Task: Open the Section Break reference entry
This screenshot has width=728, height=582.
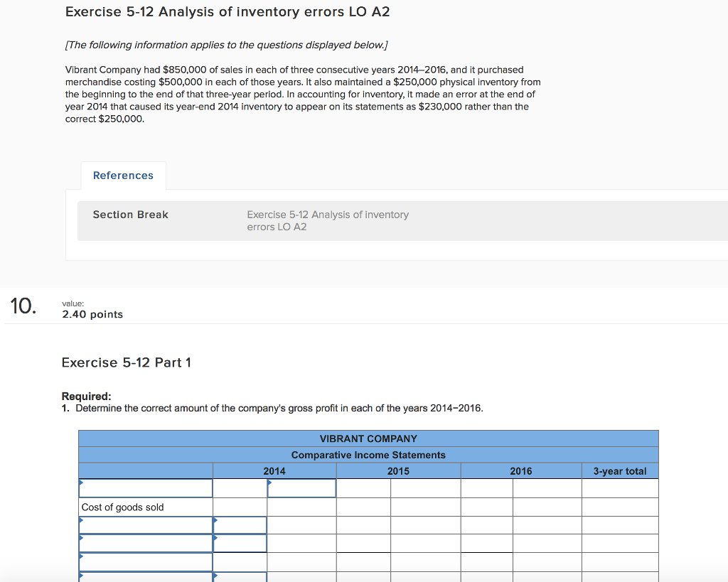Action: (x=130, y=214)
